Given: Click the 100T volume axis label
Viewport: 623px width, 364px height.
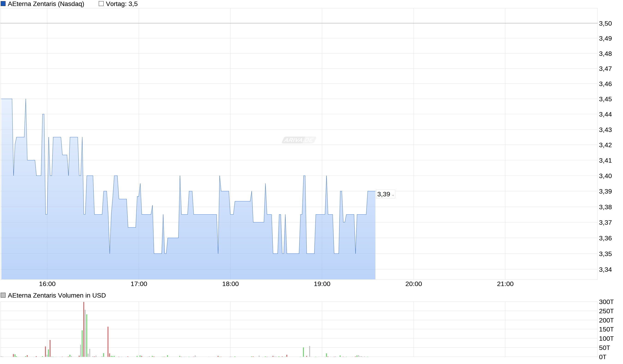Looking at the screenshot, I should pyautogui.click(x=606, y=338).
